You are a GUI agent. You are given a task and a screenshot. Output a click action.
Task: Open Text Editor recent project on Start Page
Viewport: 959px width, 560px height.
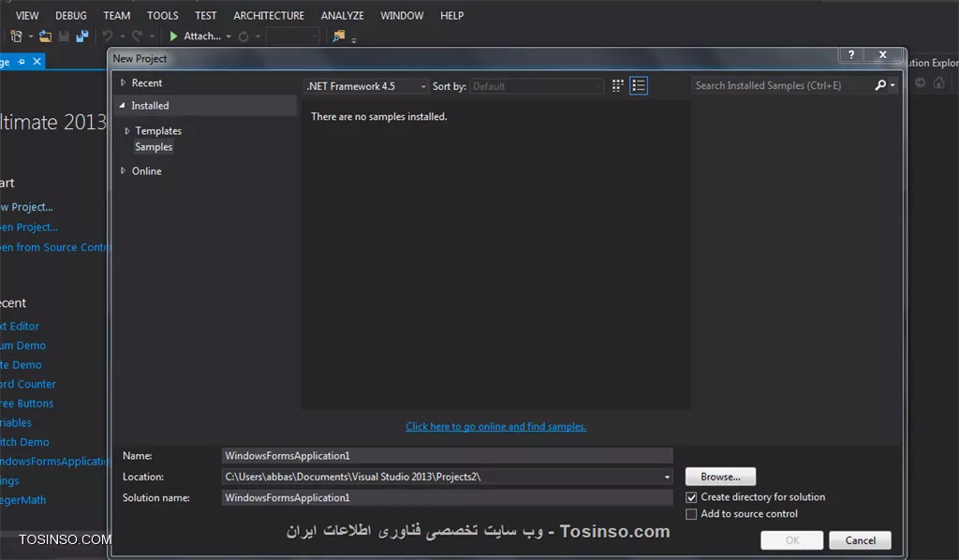click(x=20, y=327)
